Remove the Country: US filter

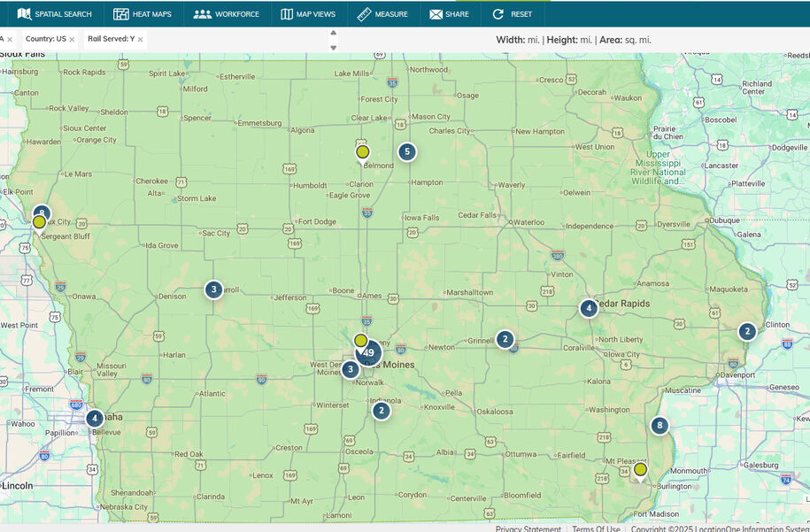coord(72,39)
